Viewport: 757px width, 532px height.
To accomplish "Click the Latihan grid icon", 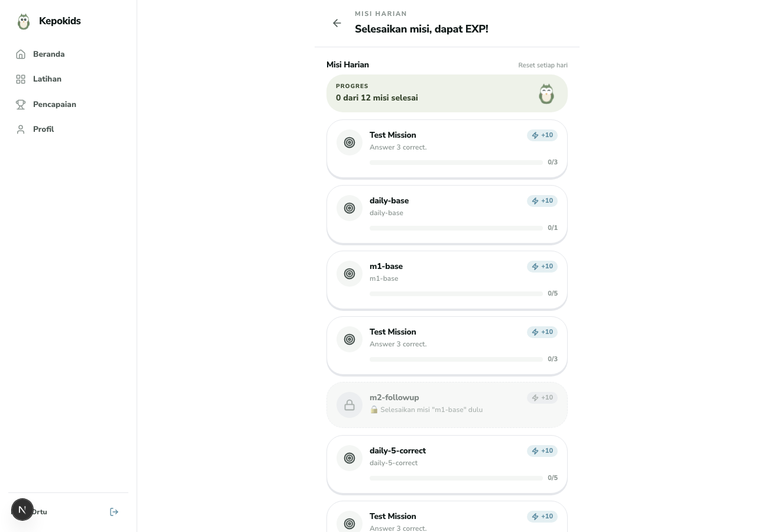I will pos(21,79).
